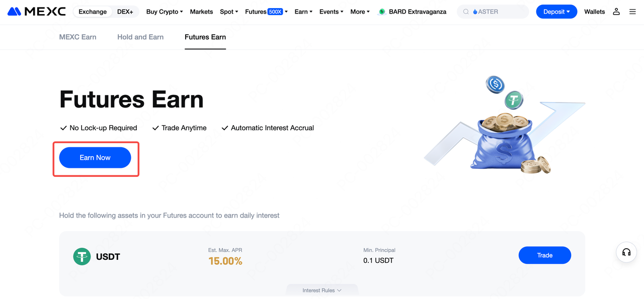This screenshot has width=644, height=299.
Task: Click the USDT Tether coin icon
Action: [82, 257]
